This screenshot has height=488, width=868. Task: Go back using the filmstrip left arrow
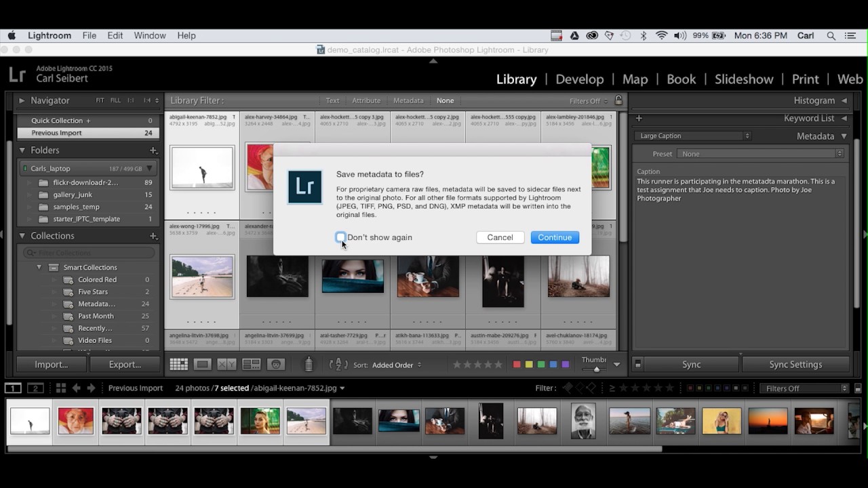(76, 388)
